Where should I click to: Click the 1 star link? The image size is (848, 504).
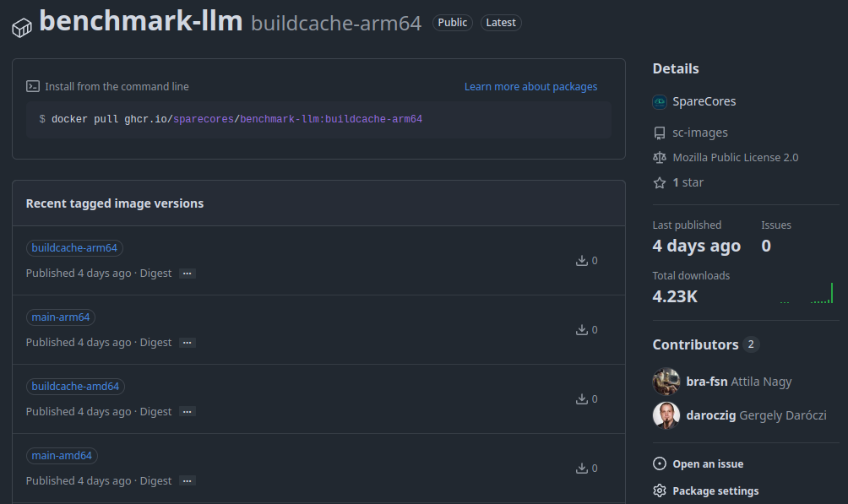(x=688, y=183)
